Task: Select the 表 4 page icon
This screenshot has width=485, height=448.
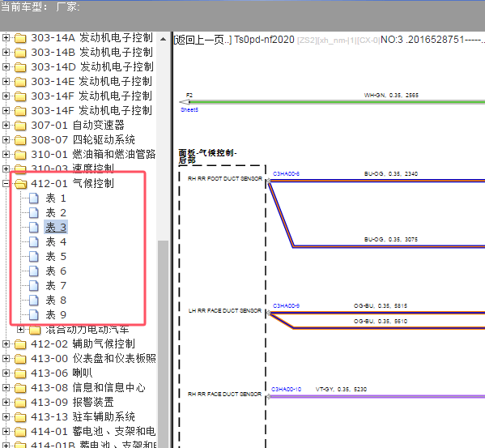Action: [x=34, y=241]
